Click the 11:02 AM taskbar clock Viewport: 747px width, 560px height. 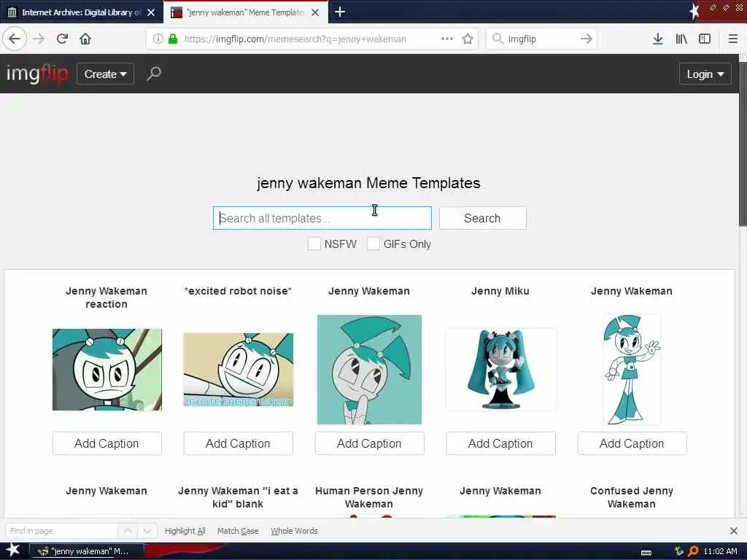[x=720, y=551]
